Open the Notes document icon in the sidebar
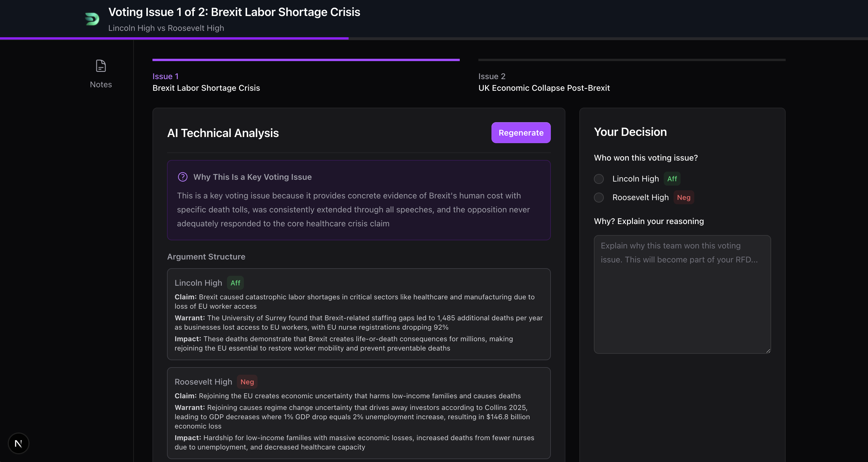868x462 pixels. pyautogui.click(x=101, y=66)
